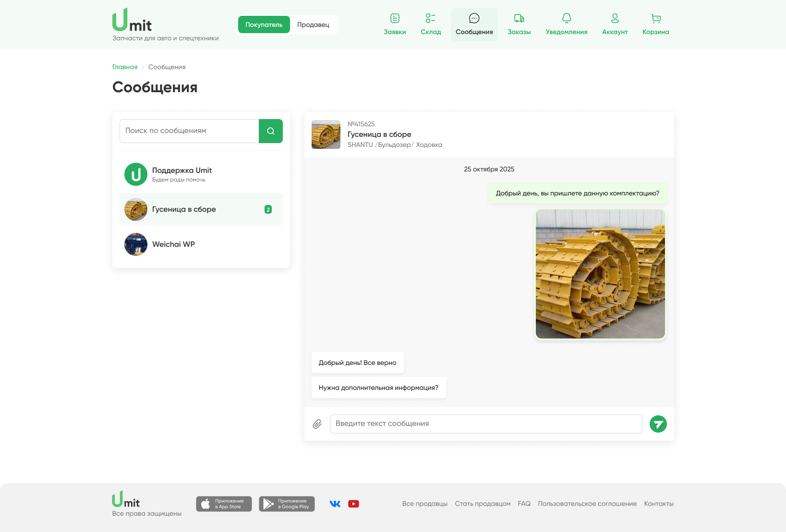
Task: Select the active Сообщения tab
Action: click(474, 24)
